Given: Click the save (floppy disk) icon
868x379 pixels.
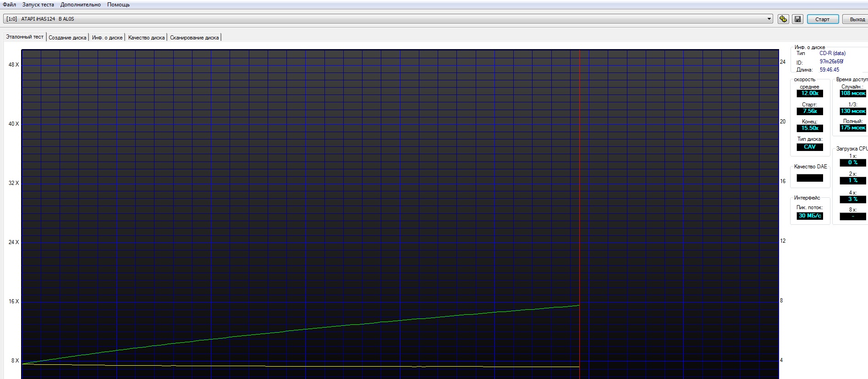Looking at the screenshot, I should tap(797, 19).
